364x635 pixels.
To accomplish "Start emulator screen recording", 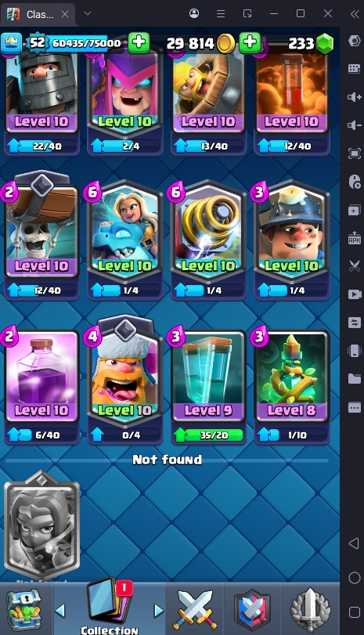I will [355, 294].
